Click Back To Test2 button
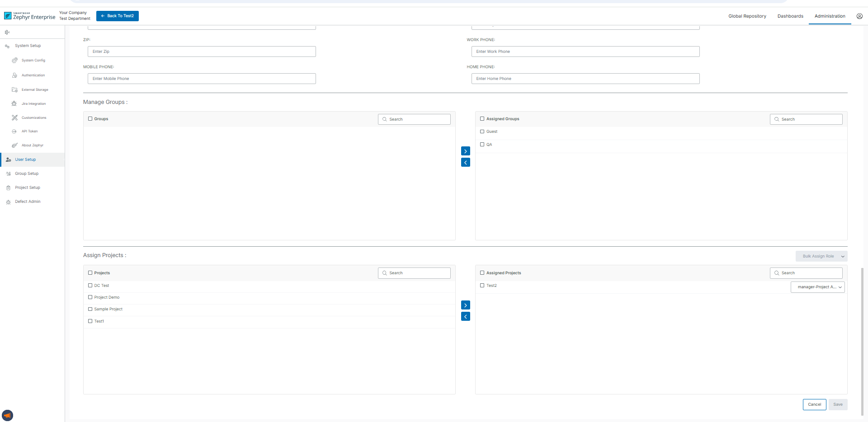Image resolution: width=868 pixels, height=422 pixels. [118, 16]
